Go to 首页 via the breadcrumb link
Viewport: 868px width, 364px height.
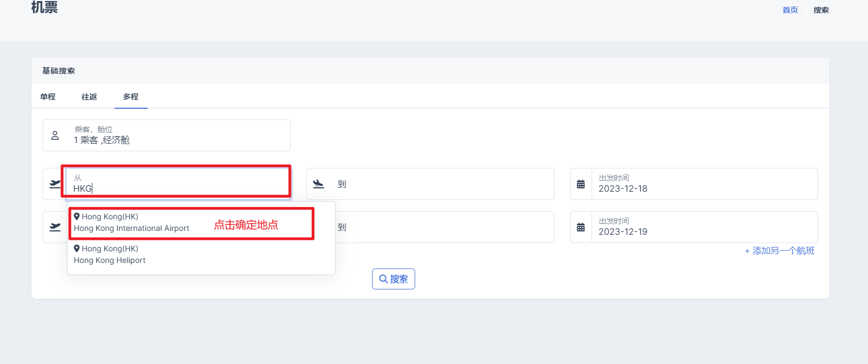tap(789, 10)
